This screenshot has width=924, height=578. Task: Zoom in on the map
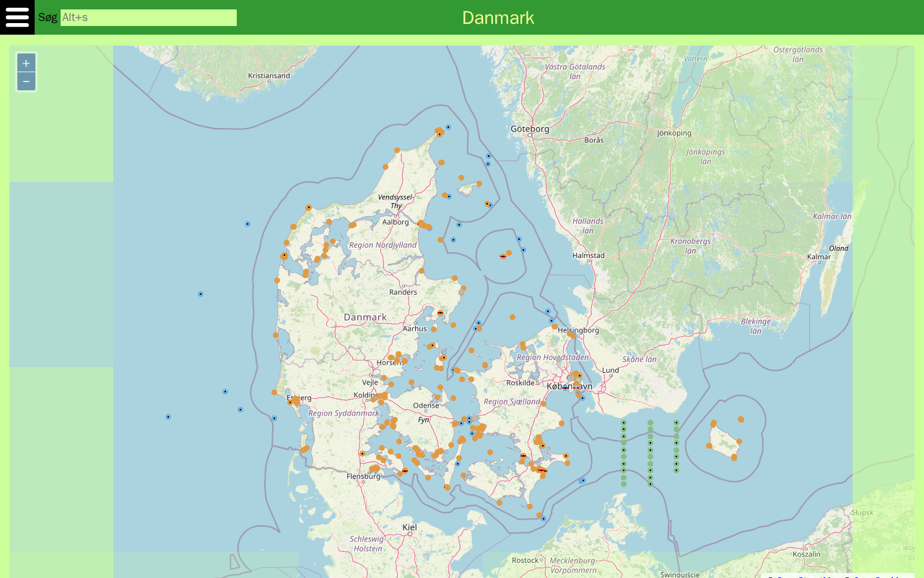coord(26,63)
